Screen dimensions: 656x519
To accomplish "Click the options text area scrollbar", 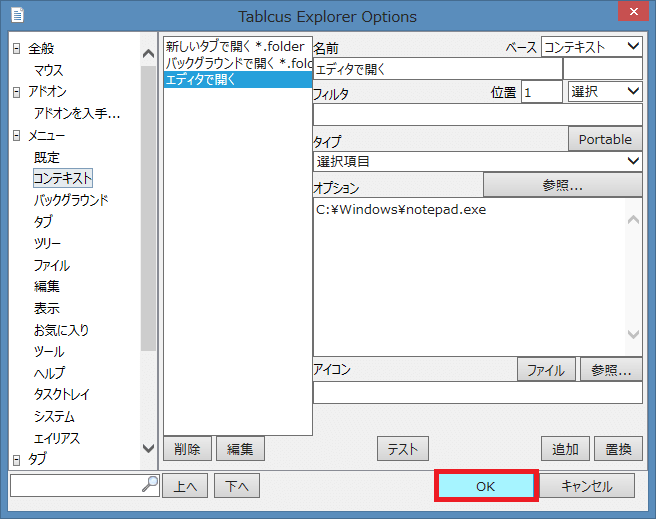I will (632, 277).
